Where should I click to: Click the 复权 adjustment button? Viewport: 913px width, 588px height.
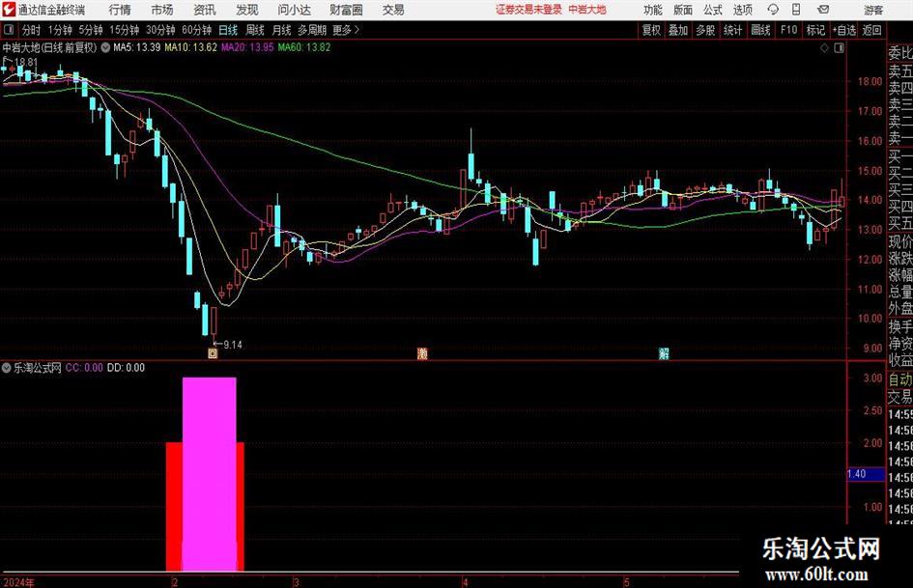click(x=651, y=30)
